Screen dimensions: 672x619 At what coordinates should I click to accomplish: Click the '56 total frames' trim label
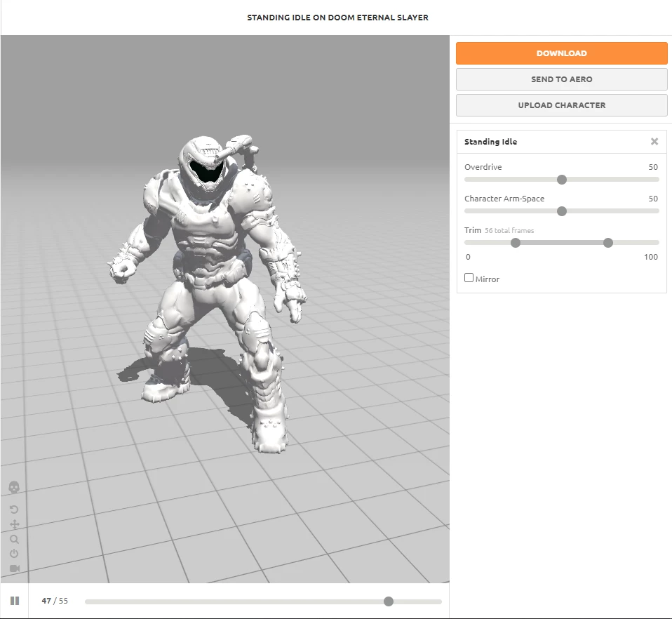509,231
